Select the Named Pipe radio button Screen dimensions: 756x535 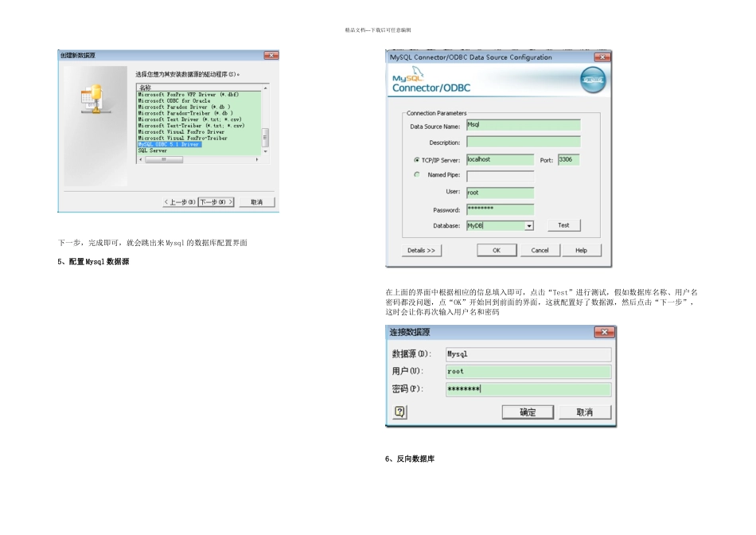[416, 174]
